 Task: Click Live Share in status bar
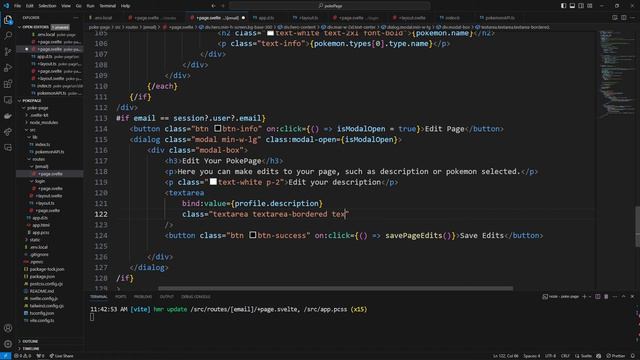62,356
